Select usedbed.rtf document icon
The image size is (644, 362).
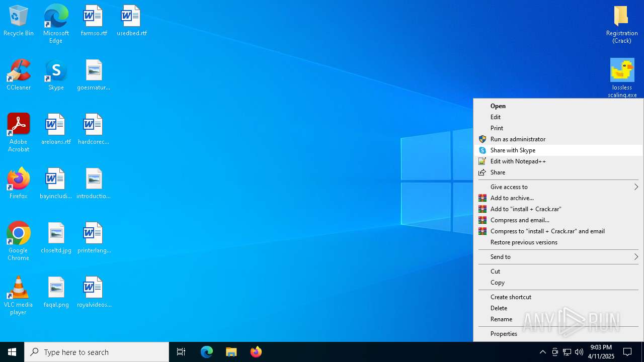[x=131, y=21]
